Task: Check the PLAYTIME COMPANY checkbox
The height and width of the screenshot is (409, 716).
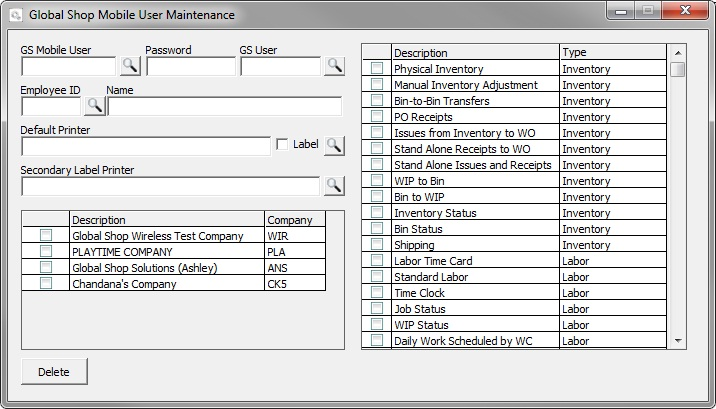Action: (46, 251)
